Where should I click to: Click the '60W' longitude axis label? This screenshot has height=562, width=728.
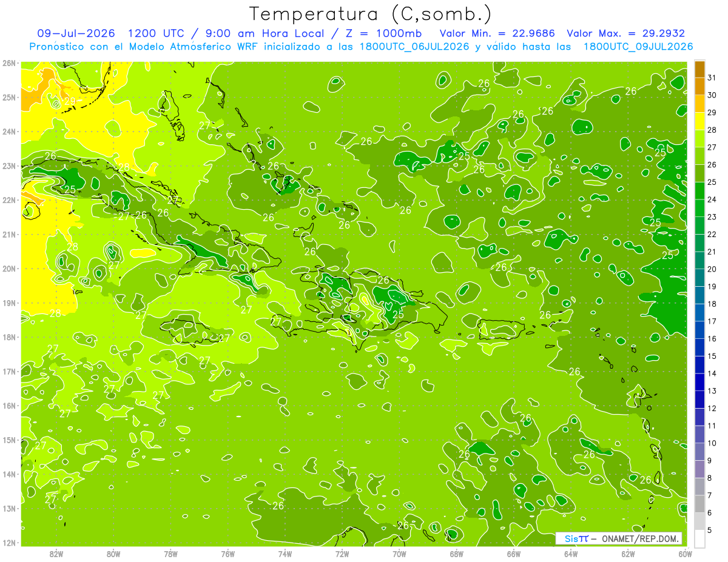click(x=685, y=554)
